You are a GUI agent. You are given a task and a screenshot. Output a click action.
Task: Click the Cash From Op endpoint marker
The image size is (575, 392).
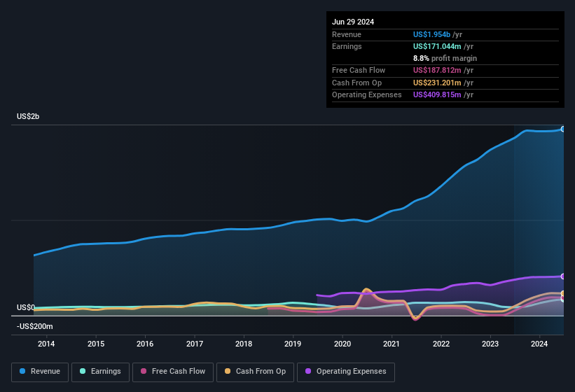pos(563,293)
